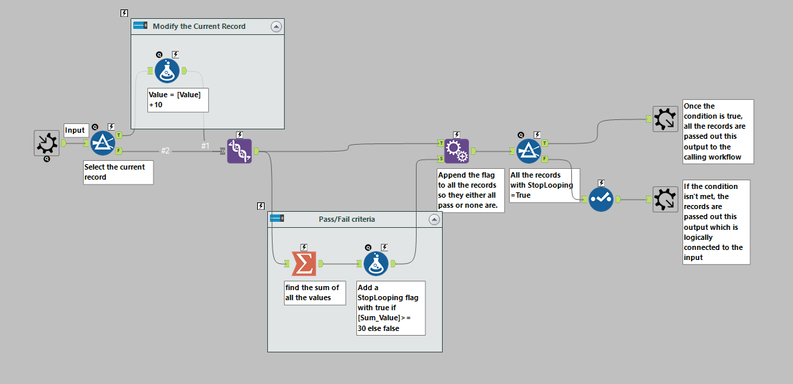Viewport: 793px width, 384px height.
Task: Collapse the Pass/Fail criteria container
Action: (x=434, y=220)
